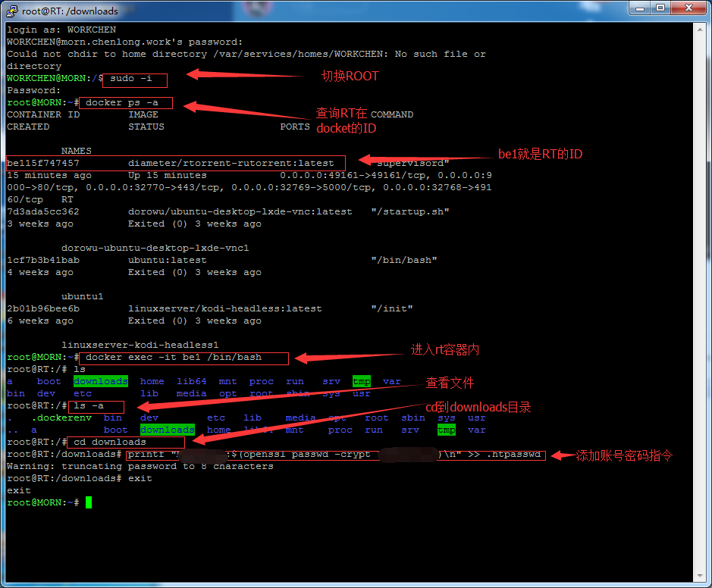Click container name dorowu-ubuntu-desktop-lxde-vnc1

pos(155,248)
